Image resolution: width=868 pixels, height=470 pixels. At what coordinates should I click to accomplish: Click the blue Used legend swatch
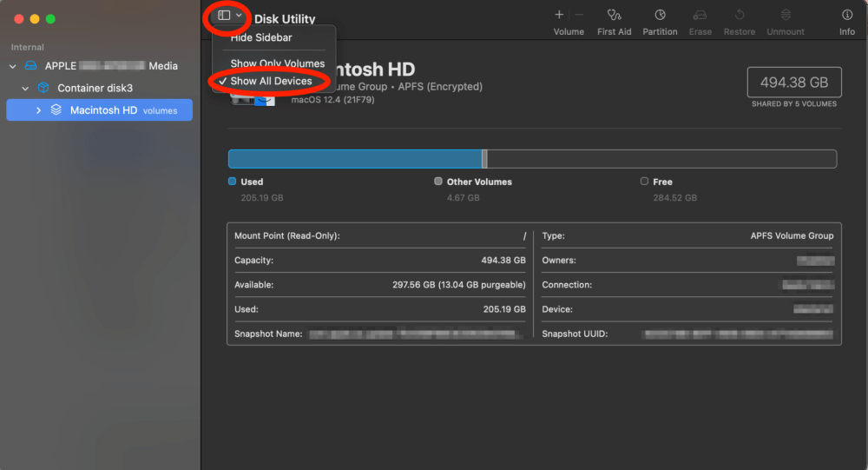point(232,182)
